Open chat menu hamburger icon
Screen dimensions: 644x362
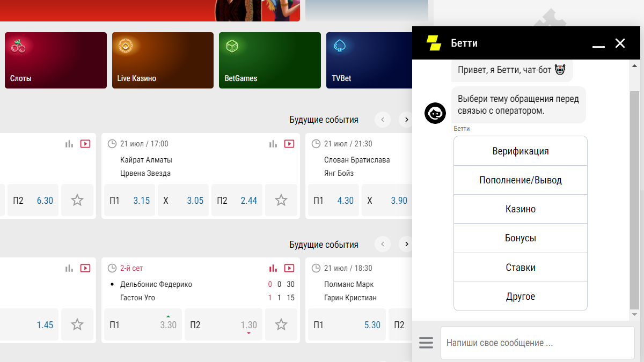click(x=426, y=343)
